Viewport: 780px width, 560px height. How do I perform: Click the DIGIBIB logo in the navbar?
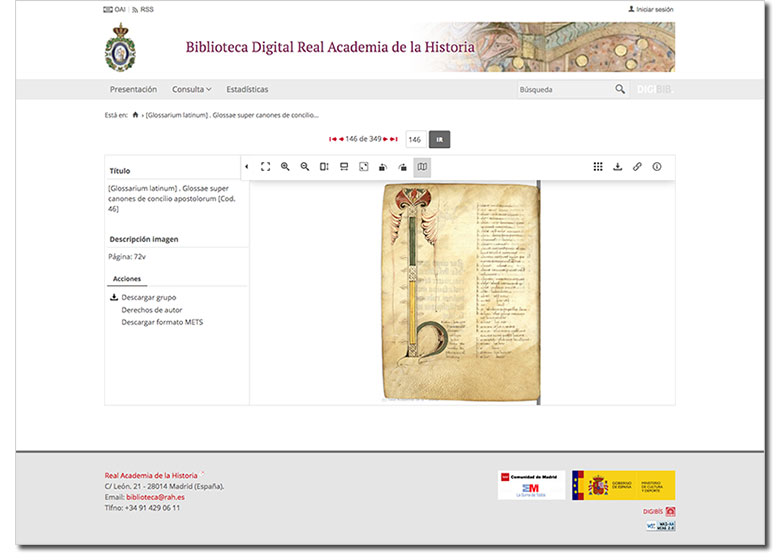(x=654, y=90)
